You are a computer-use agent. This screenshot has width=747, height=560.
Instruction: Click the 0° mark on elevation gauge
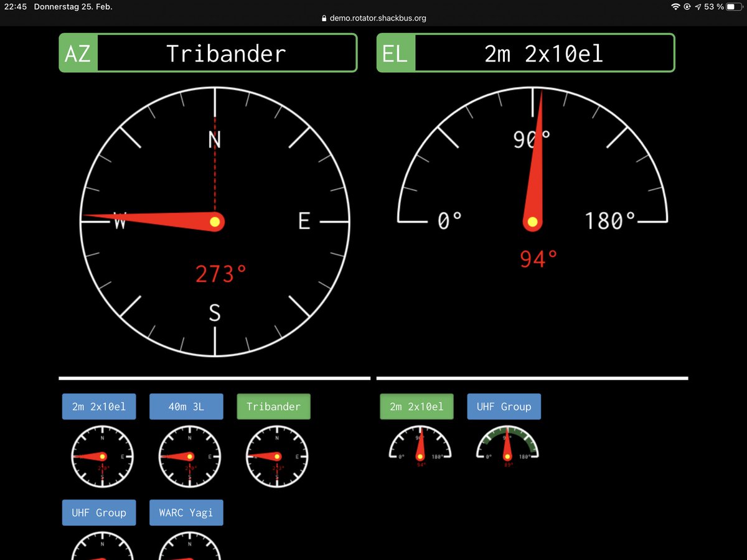[449, 221]
